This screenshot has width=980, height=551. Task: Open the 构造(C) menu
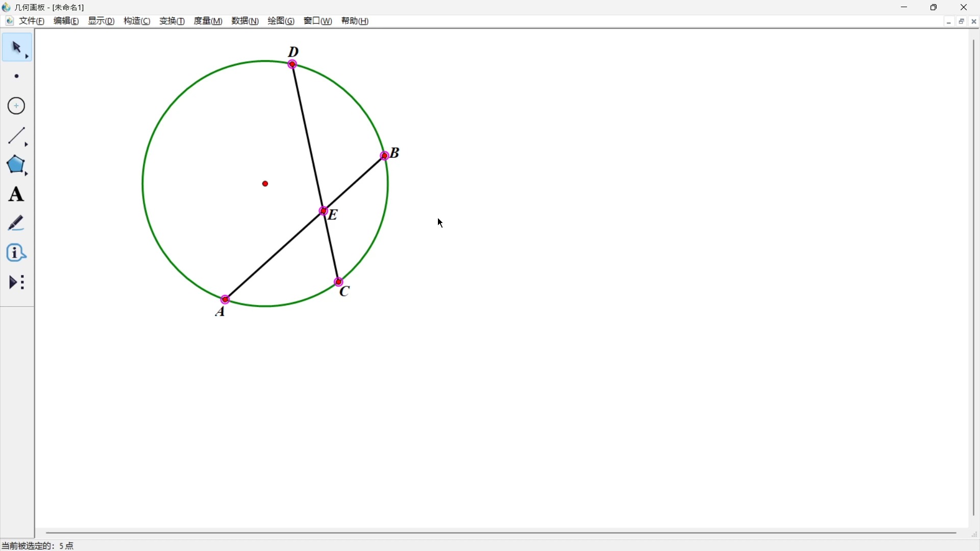pyautogui.click(x=137, y=21)
